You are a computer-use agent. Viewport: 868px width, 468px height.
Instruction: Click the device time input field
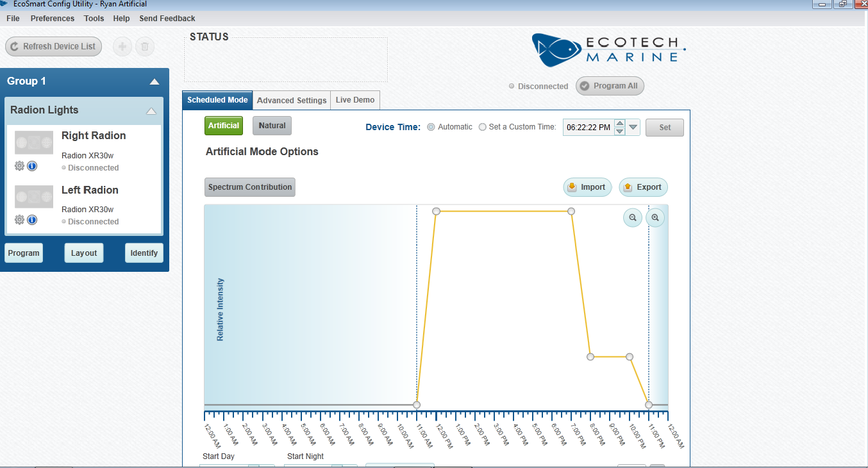coord(588,128)
